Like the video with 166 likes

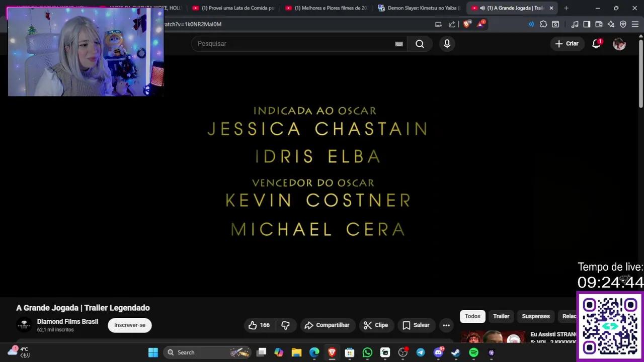pos(259,325)
